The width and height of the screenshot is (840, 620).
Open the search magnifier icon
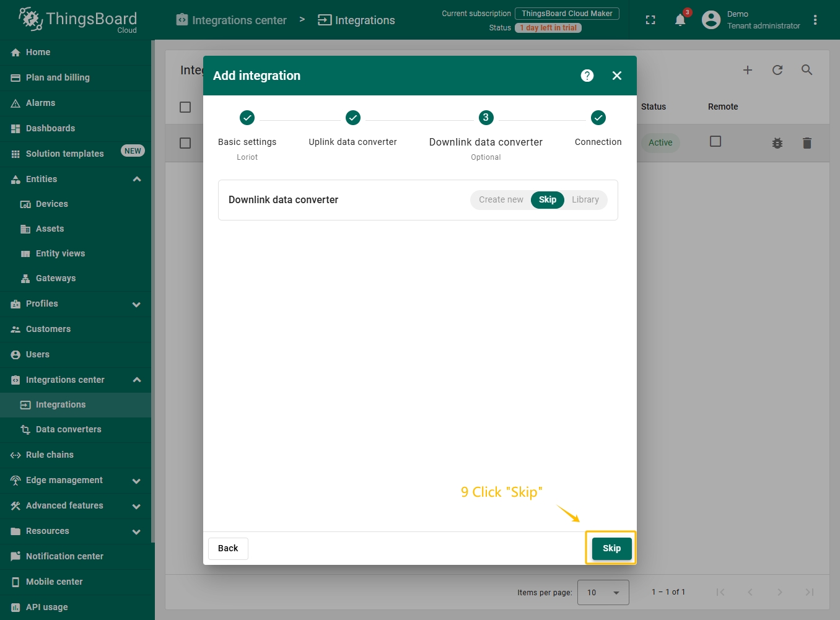coord(807,70)
